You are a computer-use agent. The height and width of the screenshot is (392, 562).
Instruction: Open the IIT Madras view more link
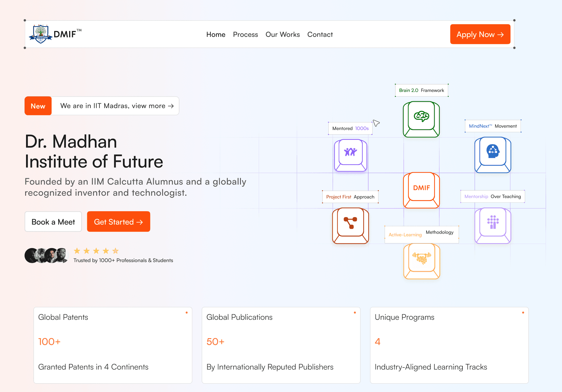(117, 106)
